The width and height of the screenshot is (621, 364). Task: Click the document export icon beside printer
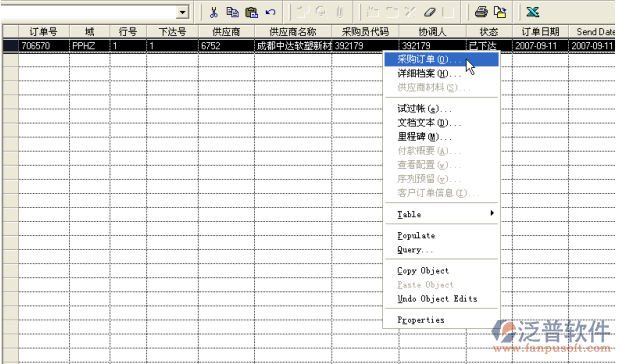(x=500, y=12)
